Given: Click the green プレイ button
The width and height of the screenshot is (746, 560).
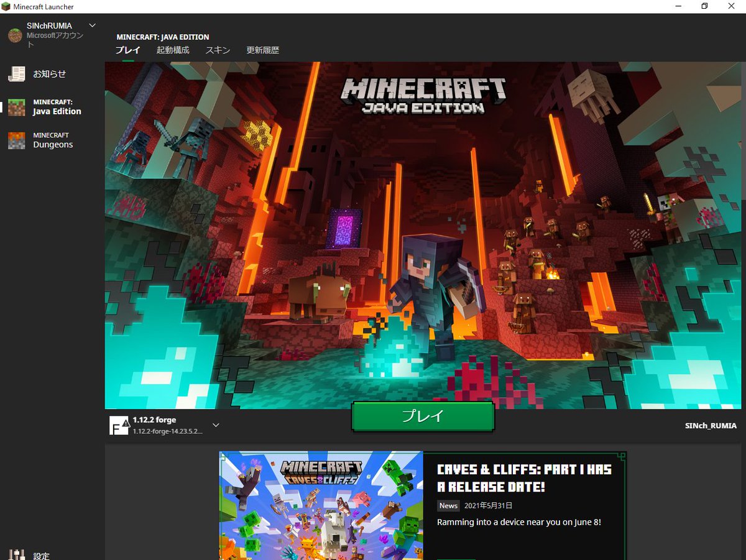Looking at the screenshot, I should 423,416.
